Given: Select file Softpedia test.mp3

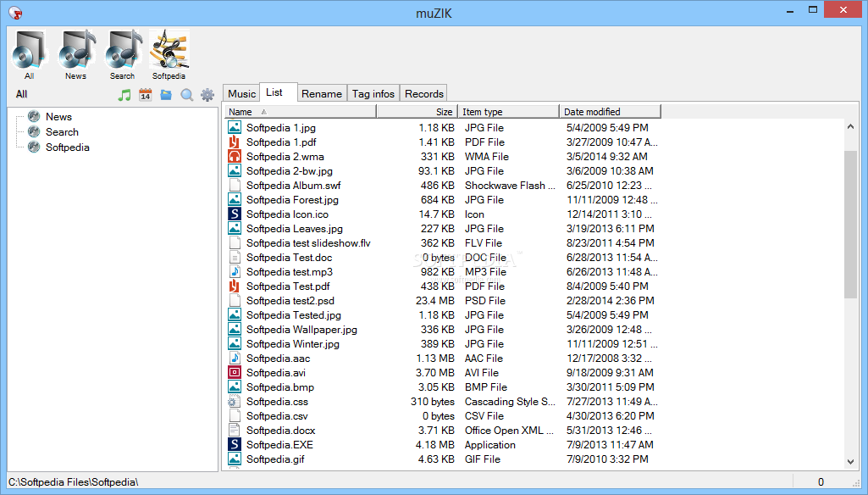Looking at the screenshot, I should 290,271.
